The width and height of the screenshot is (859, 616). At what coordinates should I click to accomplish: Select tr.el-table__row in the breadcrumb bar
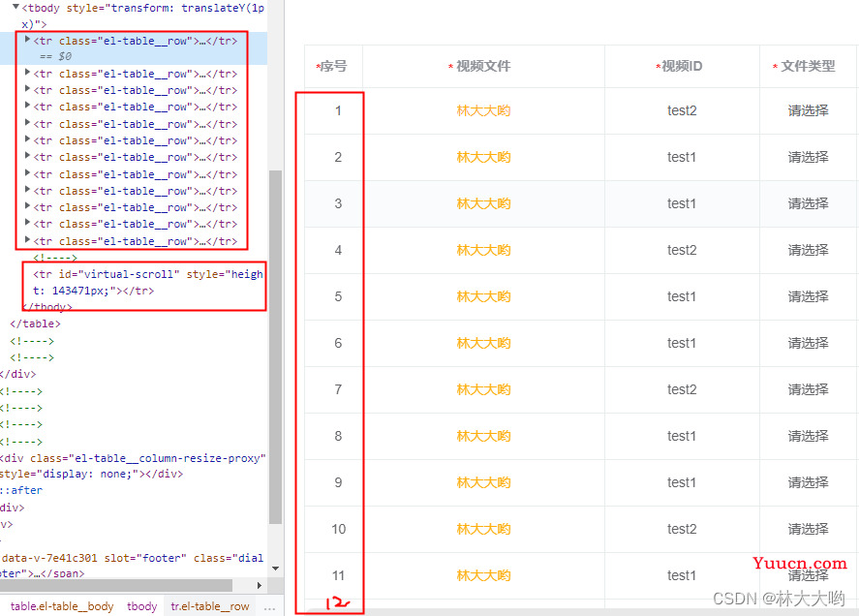click(x=210, y=606)
